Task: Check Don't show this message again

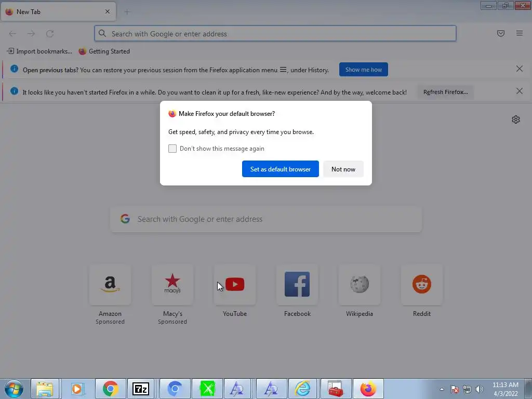Action: (x=172, y=149)
